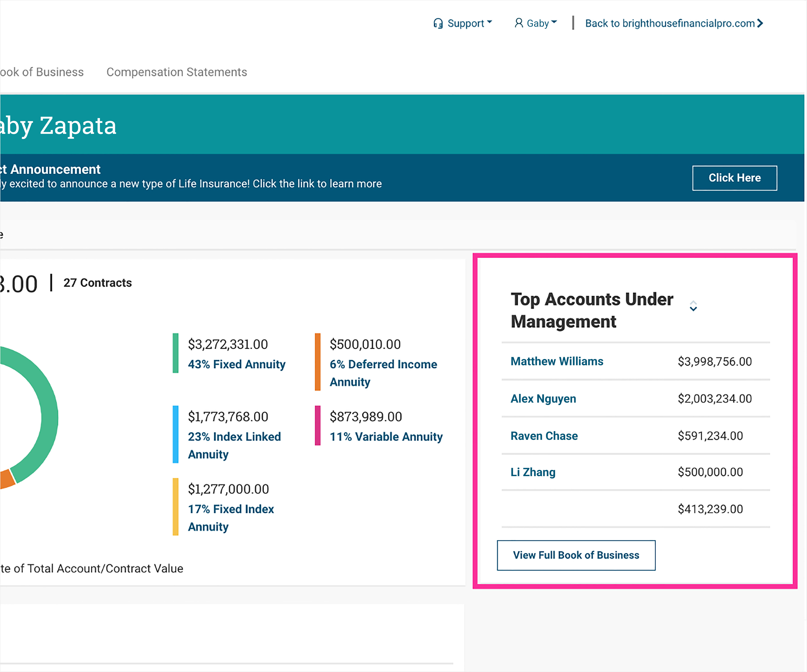Select Raven Chase account link
This screenshot has width=807, height=672.
544,436
